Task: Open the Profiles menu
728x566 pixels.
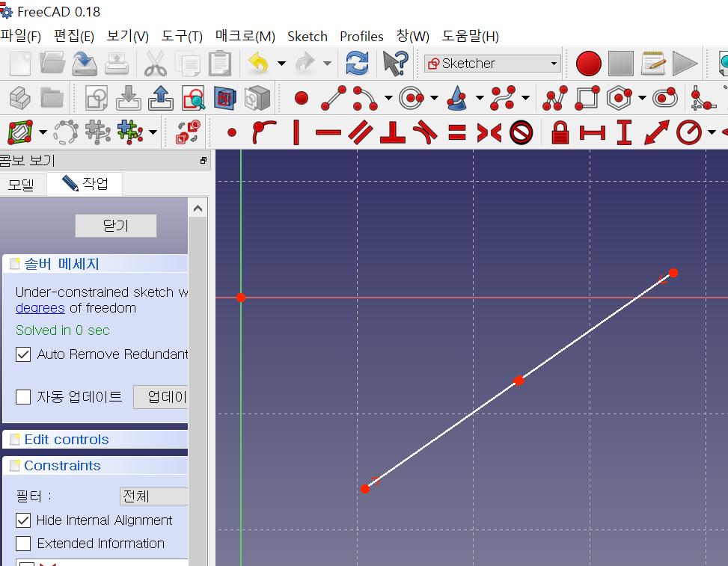Action: [x=361, y=36]
